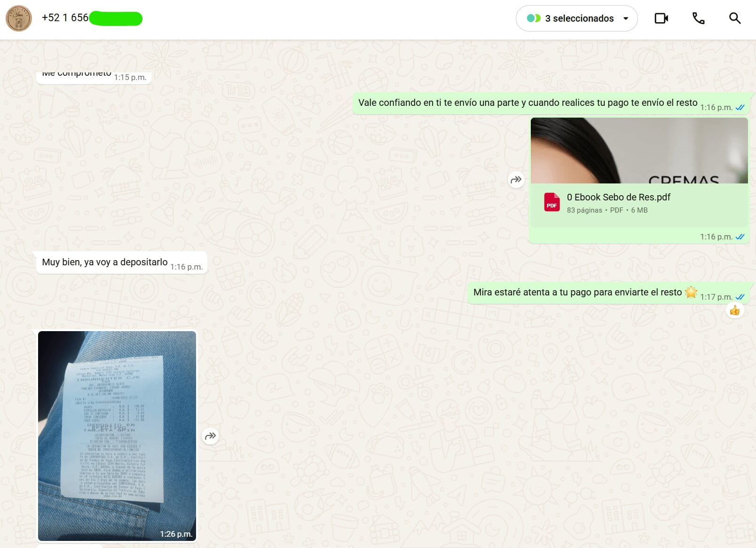Open '0 Ebook Sebo de Res.pdf' file name
The width and height of the screenshot is (756, 548).
[618, 197]
